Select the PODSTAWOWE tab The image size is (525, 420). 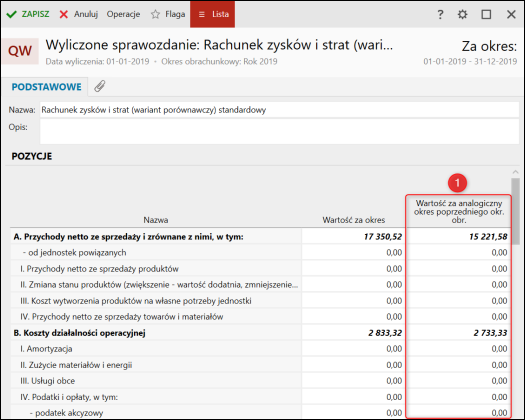point(46,87)
